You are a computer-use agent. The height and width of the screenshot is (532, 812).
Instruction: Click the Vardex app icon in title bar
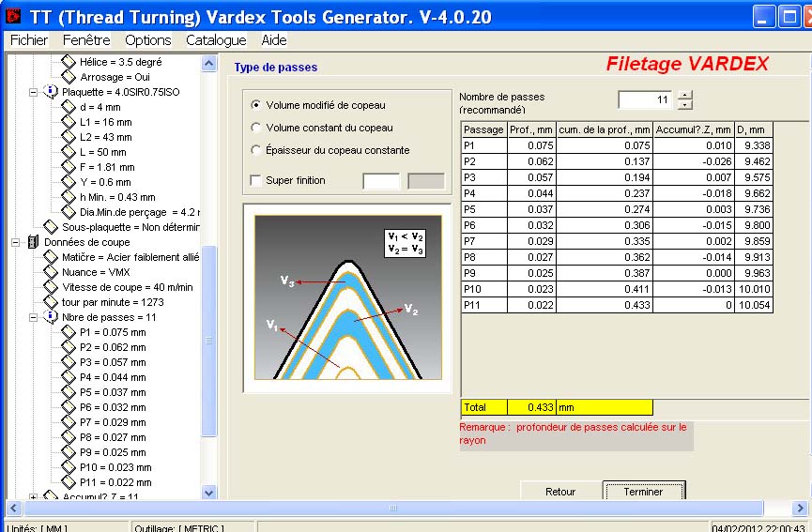[13, 16]
